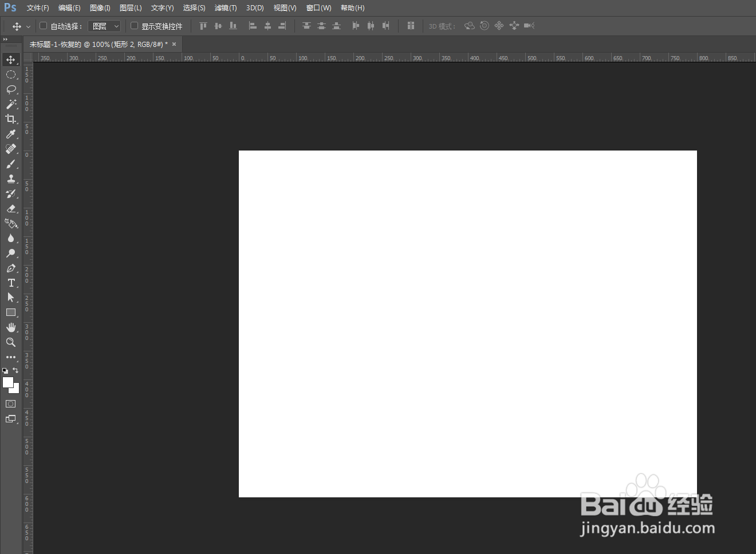Open the 窗口(W) menu
This screenshot has height=554, width=756.
tap(318, 8)
